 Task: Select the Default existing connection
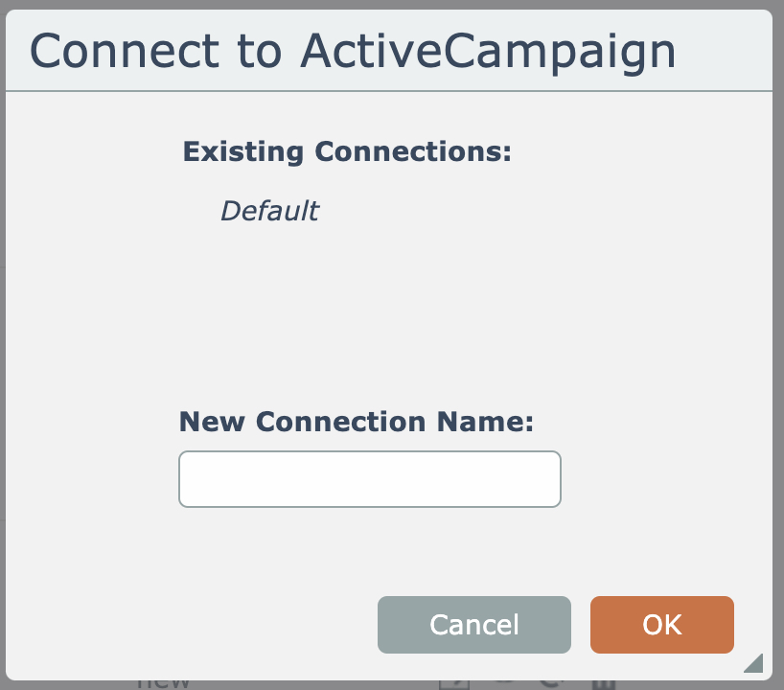point(269,211)
